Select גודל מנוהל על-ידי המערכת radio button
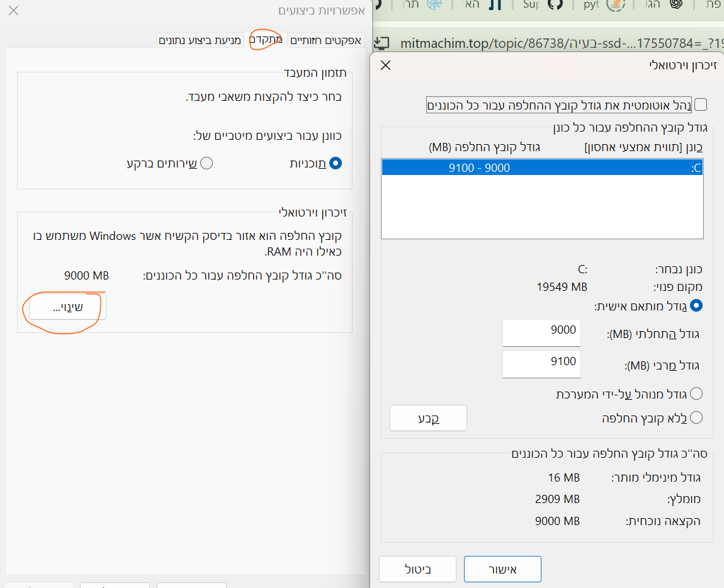 tap(696, 394)
